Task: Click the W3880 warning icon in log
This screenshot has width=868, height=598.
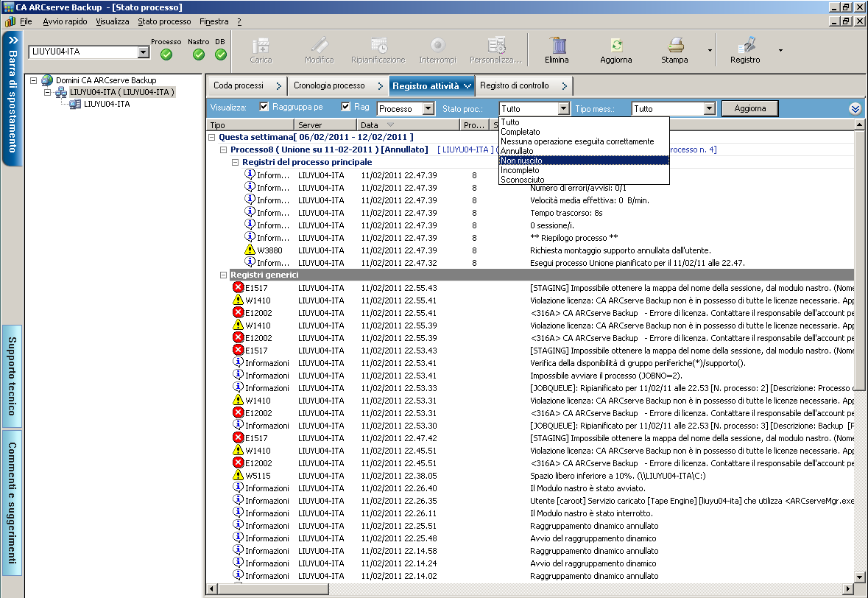Action: [250, 250]
